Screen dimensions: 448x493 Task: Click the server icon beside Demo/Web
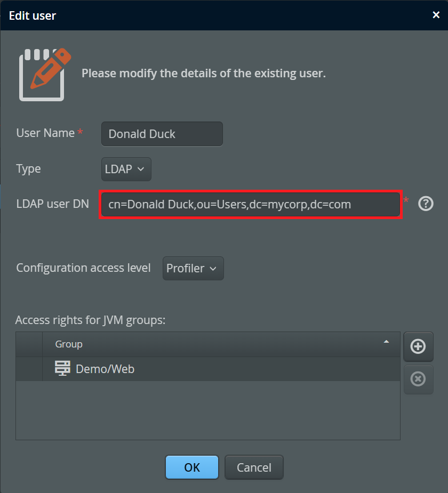click(x=63, y=368)
